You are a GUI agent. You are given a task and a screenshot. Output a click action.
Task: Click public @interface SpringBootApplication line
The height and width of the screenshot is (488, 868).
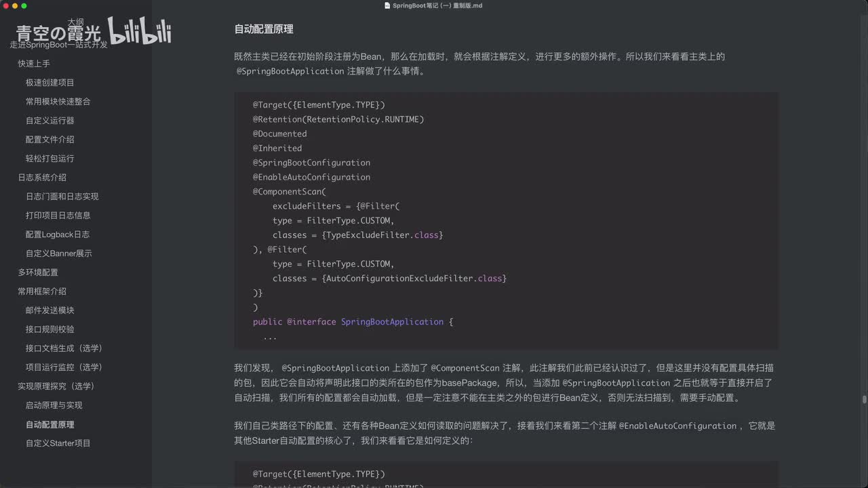(x=353, y=322)
